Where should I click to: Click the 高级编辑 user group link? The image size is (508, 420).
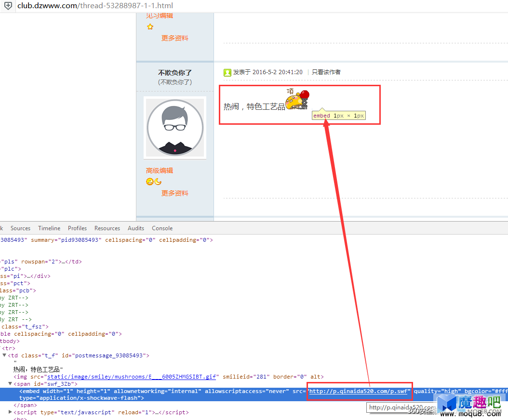(x=160, y=171)
